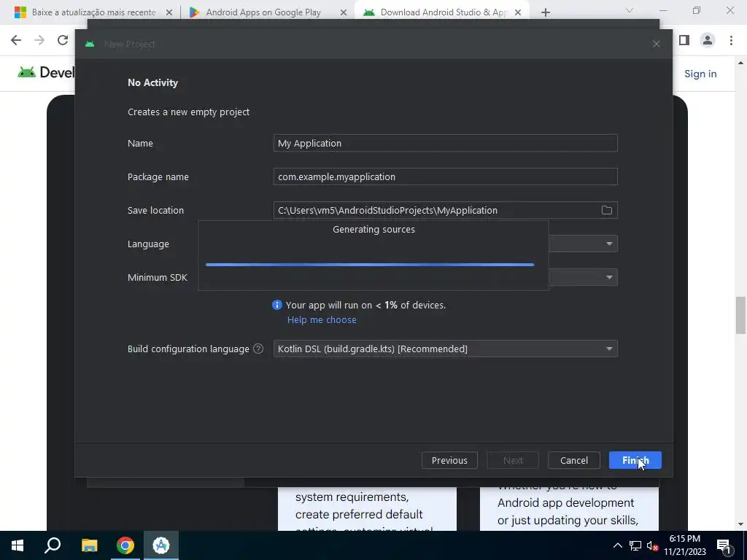Open the Help me choose link

point(322,319)
